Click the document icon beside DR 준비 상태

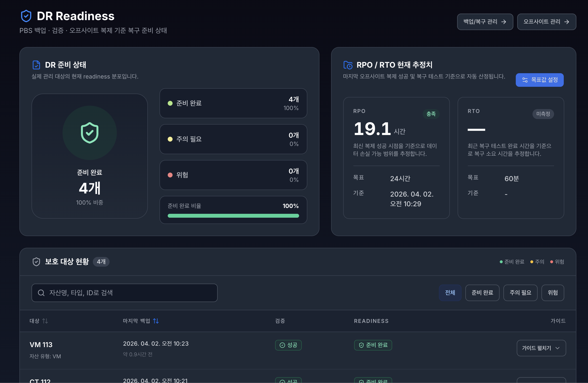[37, 65]
